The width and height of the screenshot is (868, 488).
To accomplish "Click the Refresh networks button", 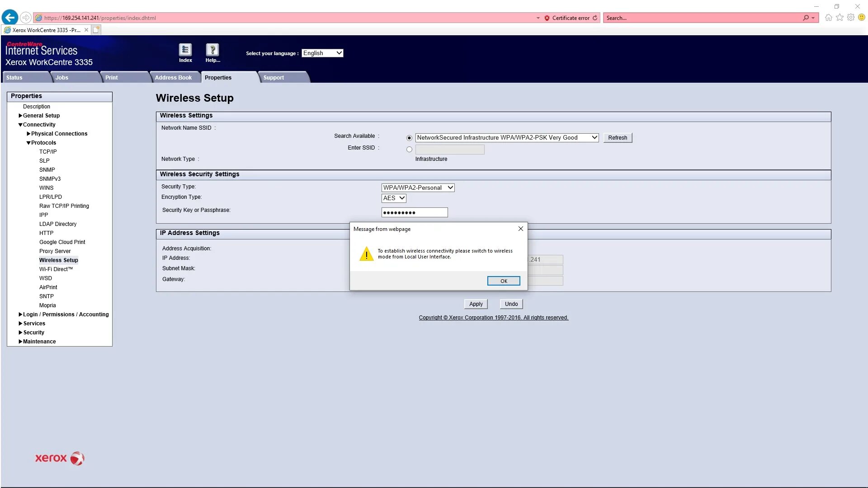I will (618, 138).
